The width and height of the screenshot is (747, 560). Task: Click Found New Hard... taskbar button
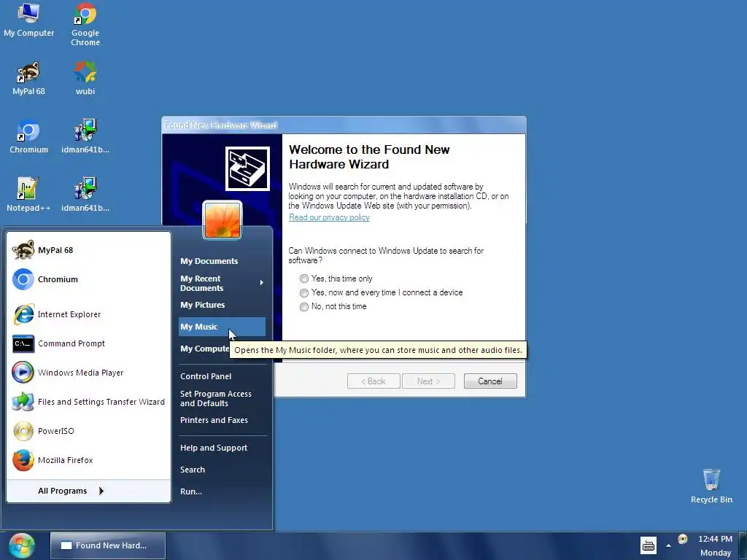click(x=108, y=545)
